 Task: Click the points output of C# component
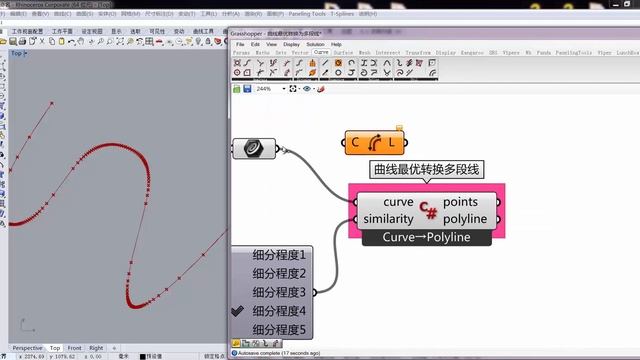[460, 202]
